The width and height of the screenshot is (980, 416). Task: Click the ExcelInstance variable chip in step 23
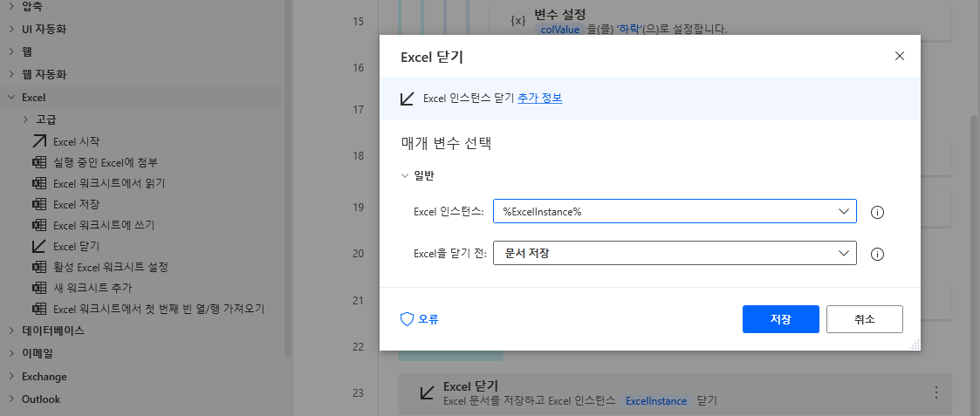coord(656,401)
